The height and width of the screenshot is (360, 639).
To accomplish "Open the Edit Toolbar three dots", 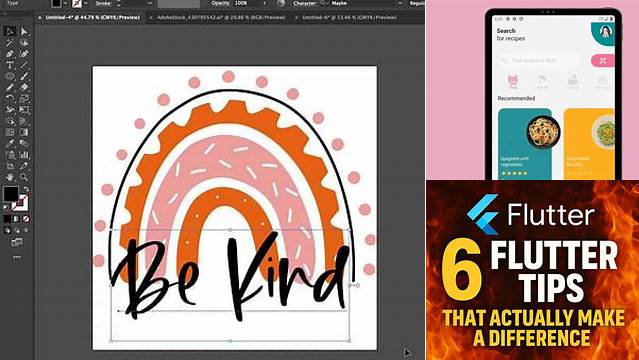I will click(x=17, y=257).
